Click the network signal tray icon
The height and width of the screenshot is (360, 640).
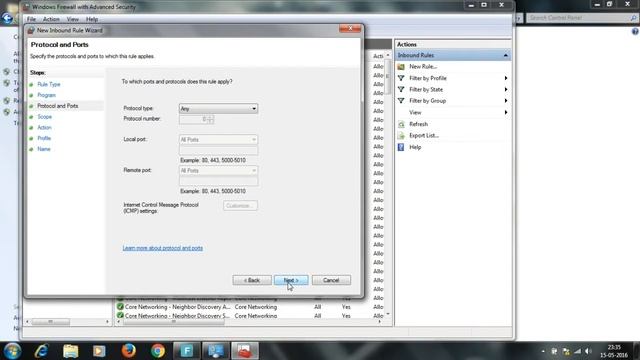[577, 351]
